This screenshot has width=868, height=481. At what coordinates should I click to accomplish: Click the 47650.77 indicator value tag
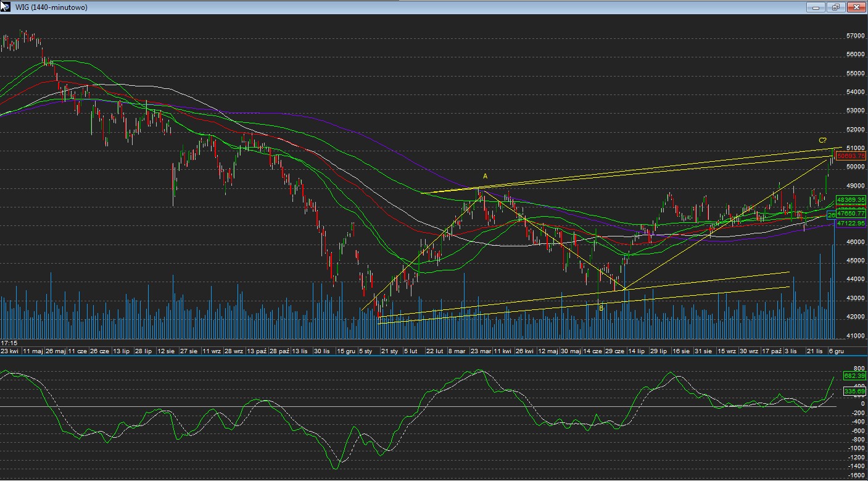[851, 213]
